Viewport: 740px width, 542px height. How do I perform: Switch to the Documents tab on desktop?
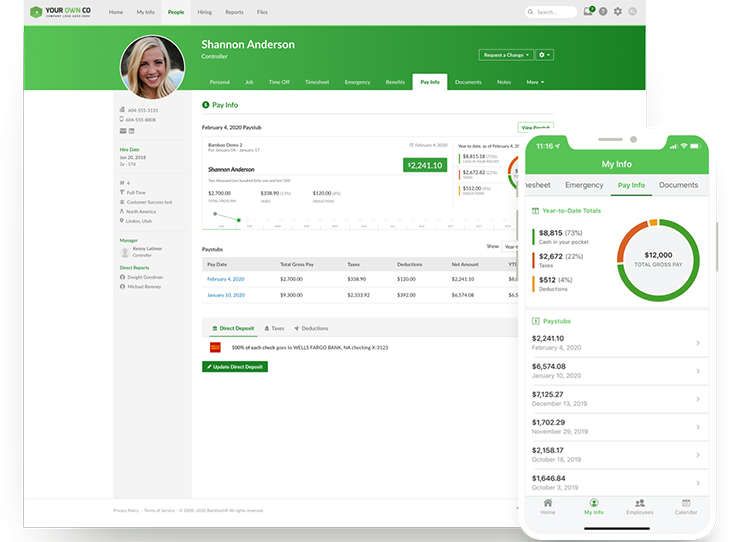click(468, 82)
